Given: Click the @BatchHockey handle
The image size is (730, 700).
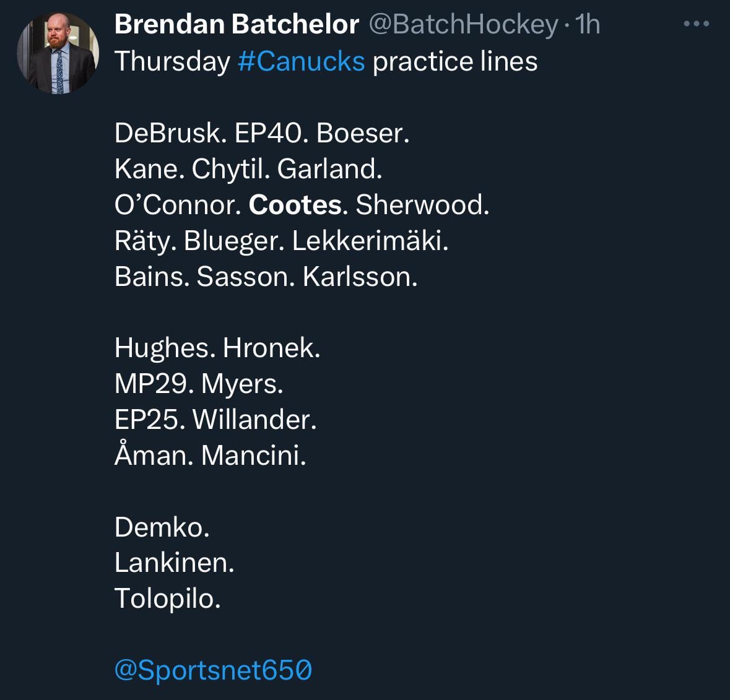Looking at the screenshot, I should pos(464,24).
